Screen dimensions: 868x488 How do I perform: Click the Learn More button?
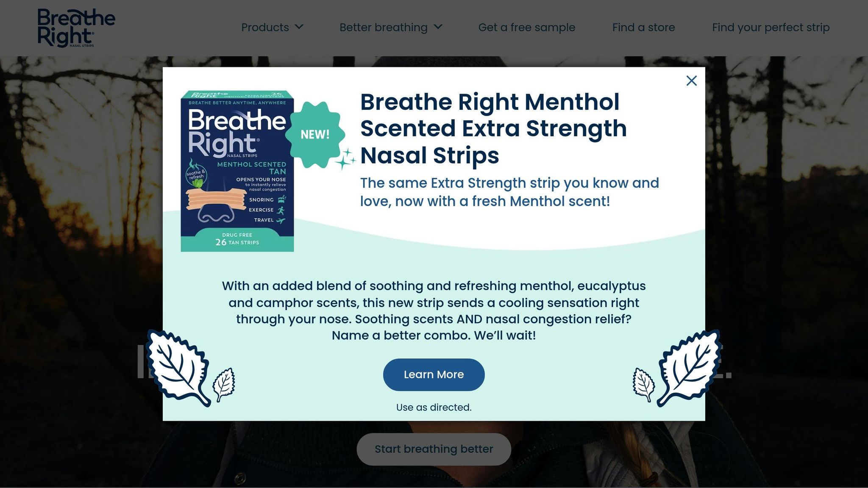pyautogui.click(x=434, y=374)
